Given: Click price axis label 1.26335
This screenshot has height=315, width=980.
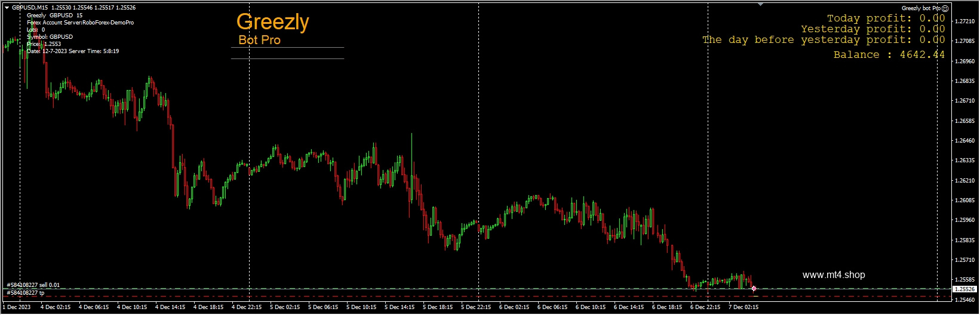Looking at the screenshot, I should 965,160.
